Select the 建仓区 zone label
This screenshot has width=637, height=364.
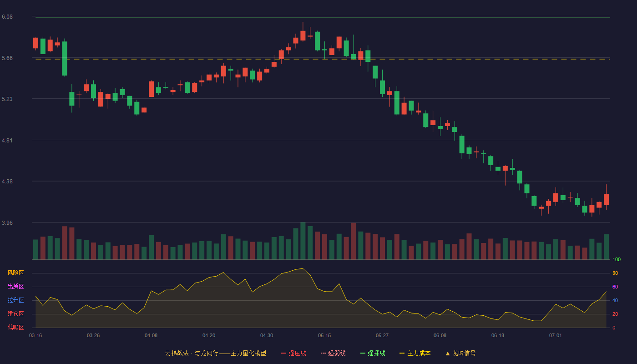point(15,314)
